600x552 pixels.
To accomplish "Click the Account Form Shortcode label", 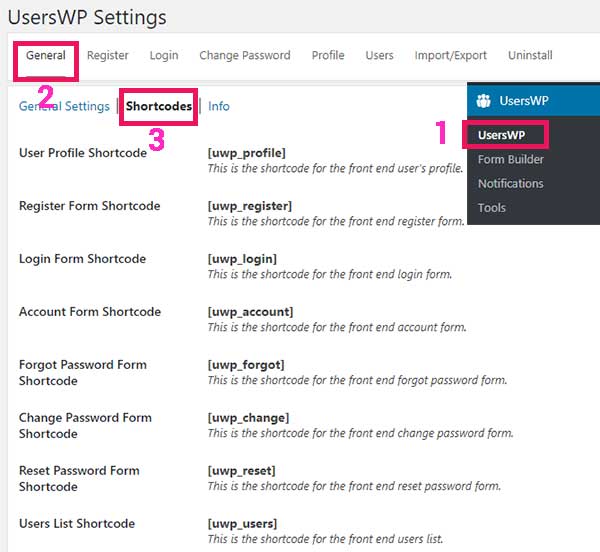I will [x=90, y=312].
